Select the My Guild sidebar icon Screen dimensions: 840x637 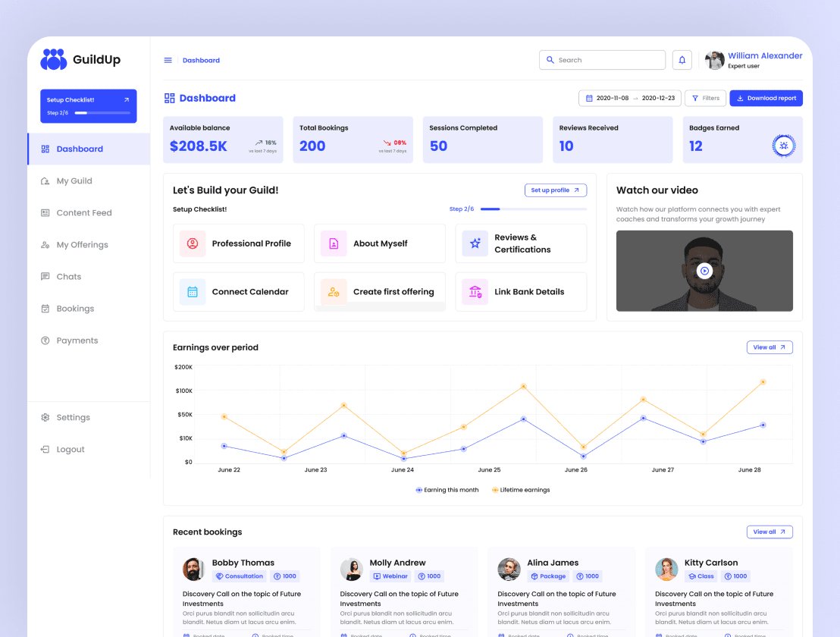coord(47,180)
